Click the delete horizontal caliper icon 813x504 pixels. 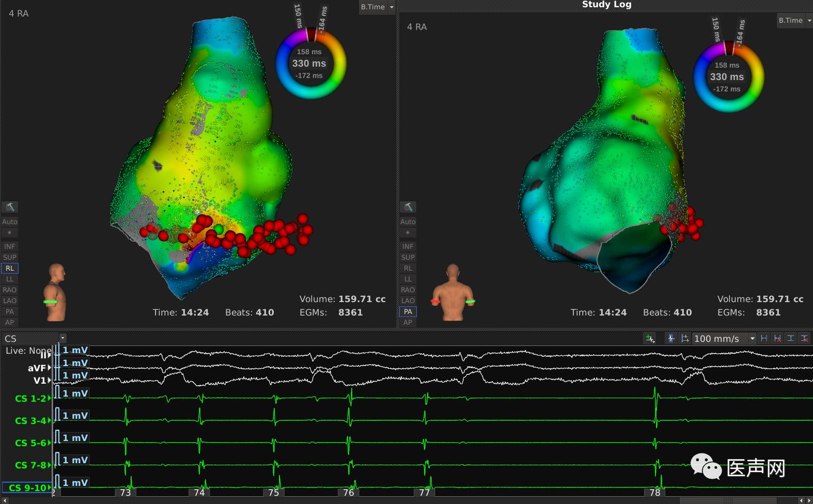coord(777,338)
